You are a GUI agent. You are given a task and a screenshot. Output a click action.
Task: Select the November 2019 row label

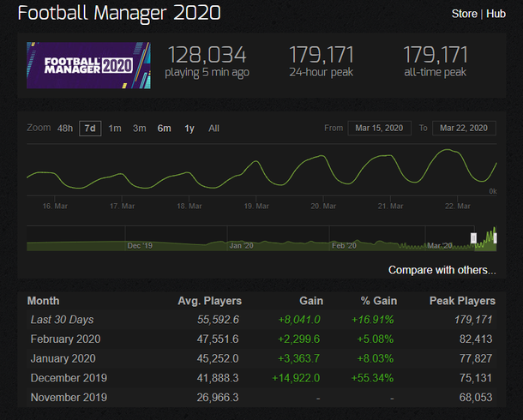tap(69, 398)
